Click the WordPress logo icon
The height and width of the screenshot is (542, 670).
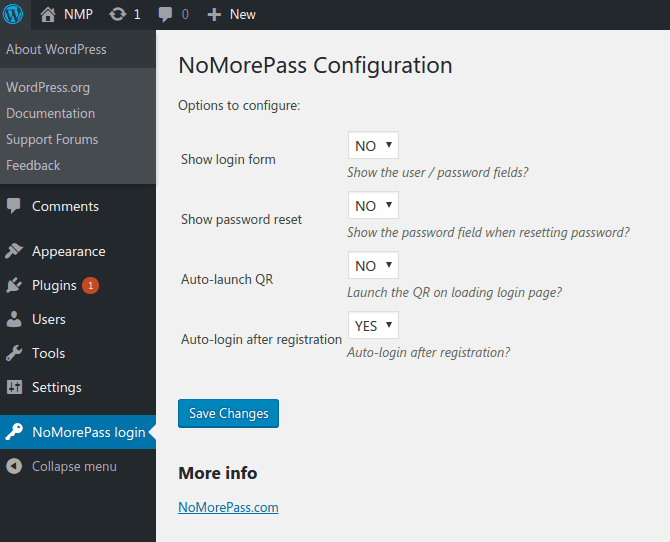13,14
